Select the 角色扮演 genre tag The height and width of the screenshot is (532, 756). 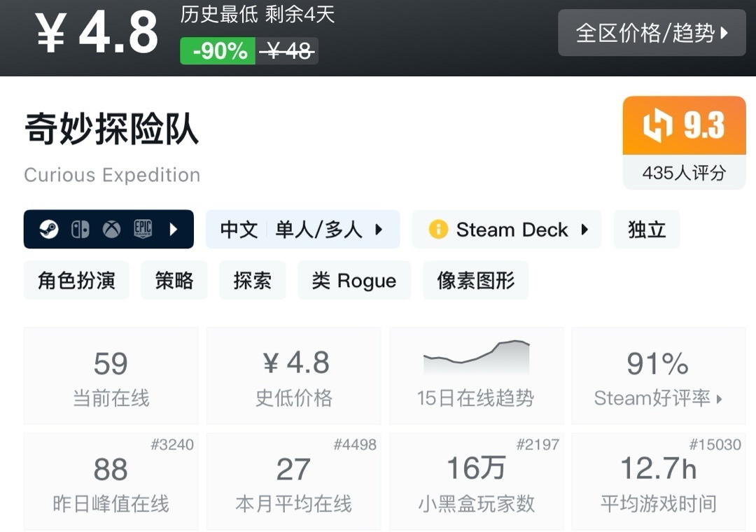pyautogui.click(x=76, y=281)
